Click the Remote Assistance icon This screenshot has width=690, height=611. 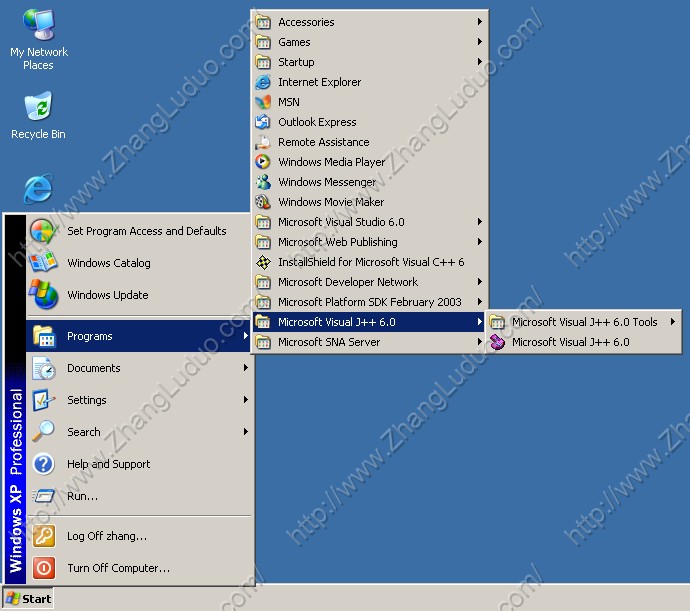point(263,142)
